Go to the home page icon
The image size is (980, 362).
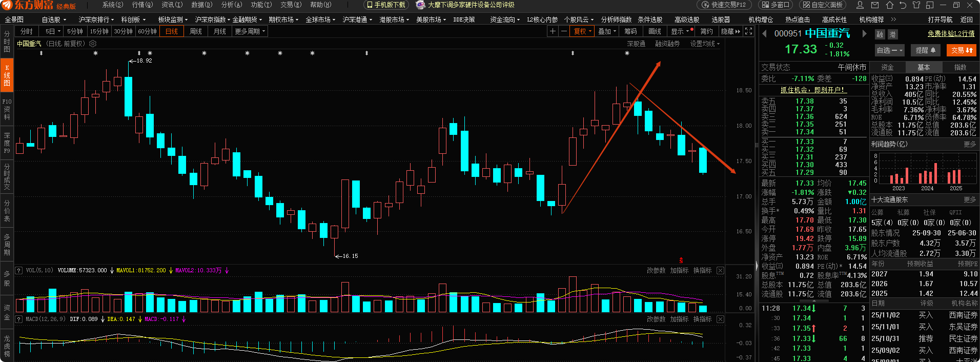(x=889, y=5)
